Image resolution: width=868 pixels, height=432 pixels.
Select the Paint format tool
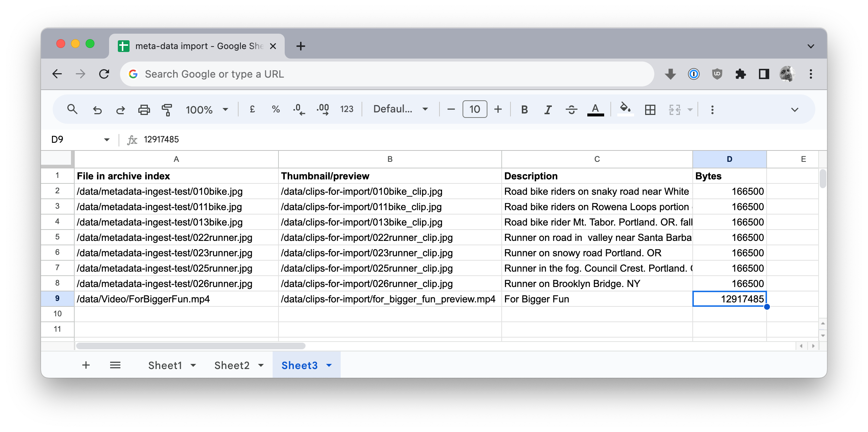pos(167,109)
